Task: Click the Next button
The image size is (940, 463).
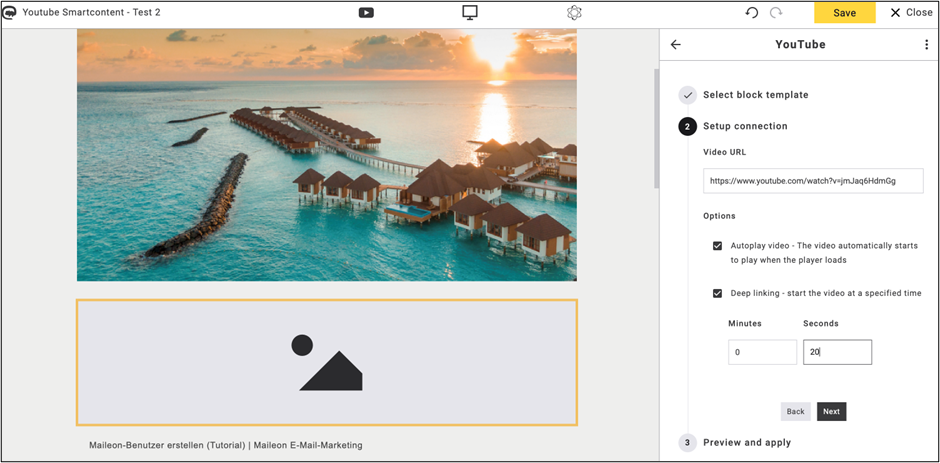Action: [831, 411]
